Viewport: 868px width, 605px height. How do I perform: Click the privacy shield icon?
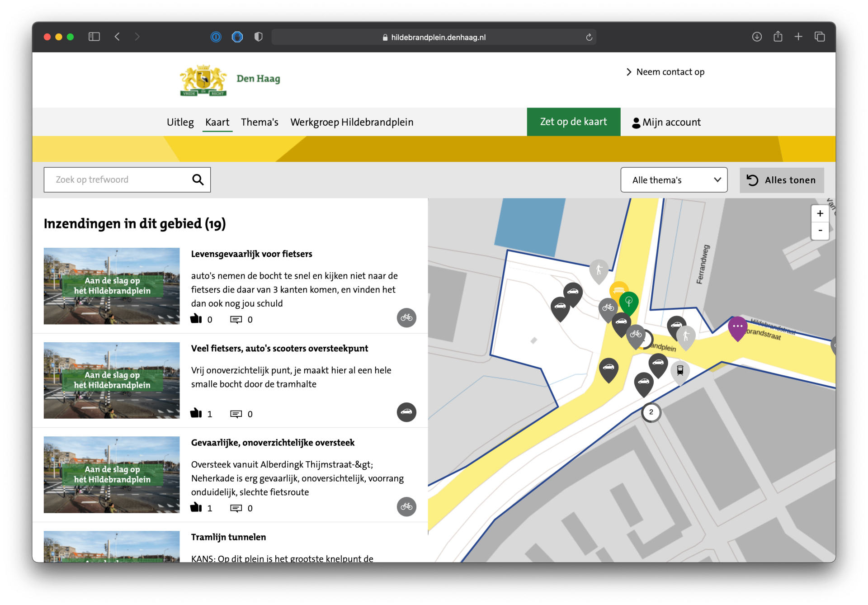(258, 37)
